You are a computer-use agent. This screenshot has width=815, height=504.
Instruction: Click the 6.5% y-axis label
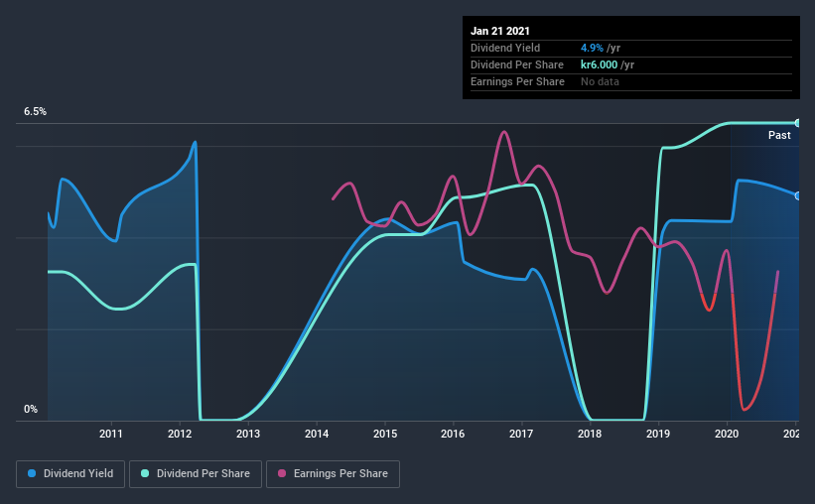click(35, 111)
